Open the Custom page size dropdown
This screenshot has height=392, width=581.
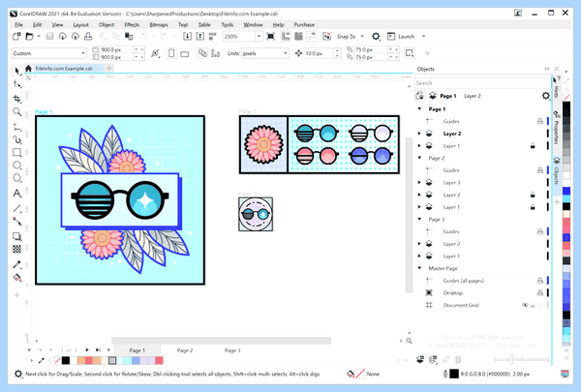82,53
